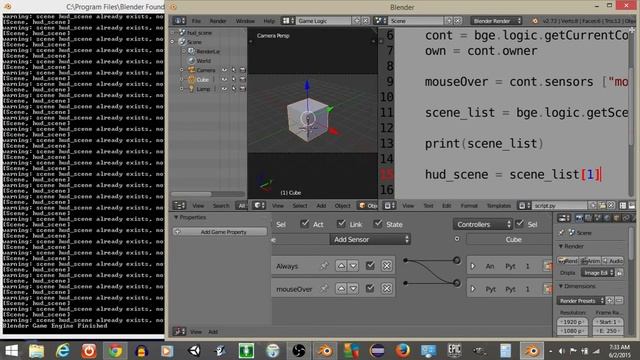Expand the first Python controller row

point(473,266)
